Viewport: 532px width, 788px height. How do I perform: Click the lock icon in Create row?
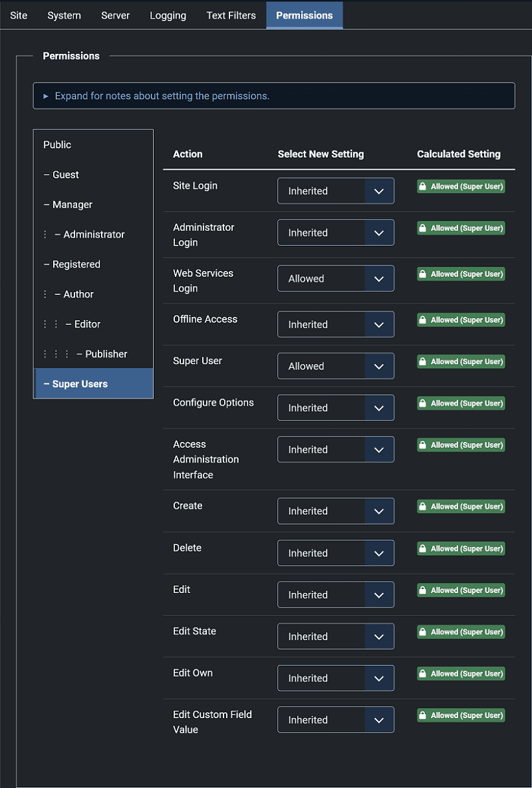pyautogui.click(x=422, y=507)
